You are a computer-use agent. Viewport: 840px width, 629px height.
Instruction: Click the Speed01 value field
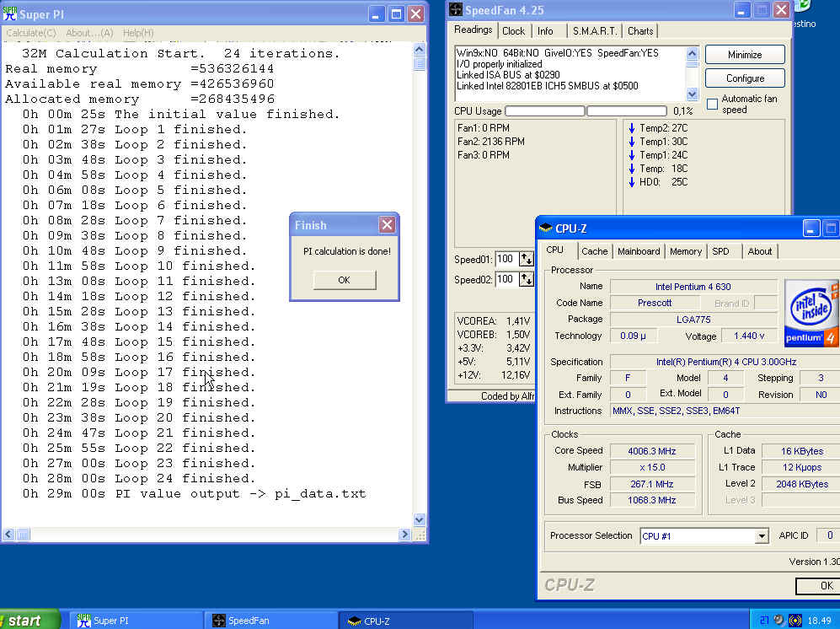[x=506, y=259]
